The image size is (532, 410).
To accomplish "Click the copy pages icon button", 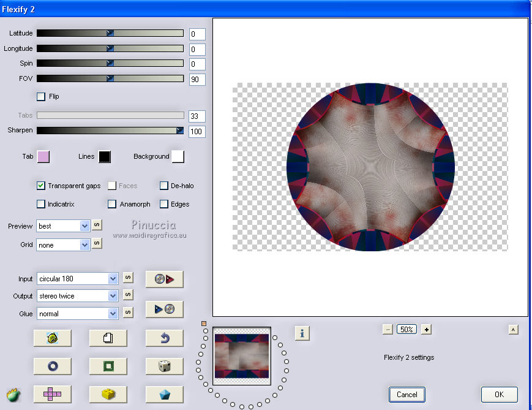I will (x=108, y=338).
